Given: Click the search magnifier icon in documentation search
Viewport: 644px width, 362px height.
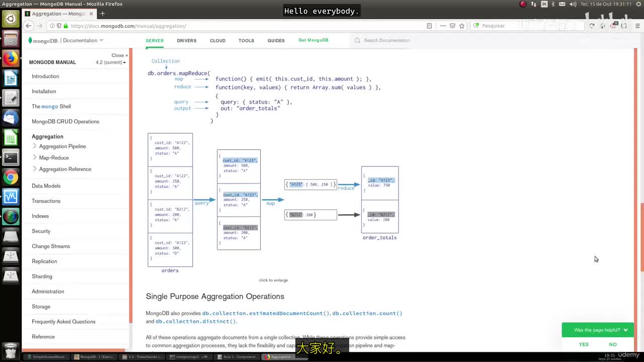Looking at the screenshot, I should tap(357, 40).
